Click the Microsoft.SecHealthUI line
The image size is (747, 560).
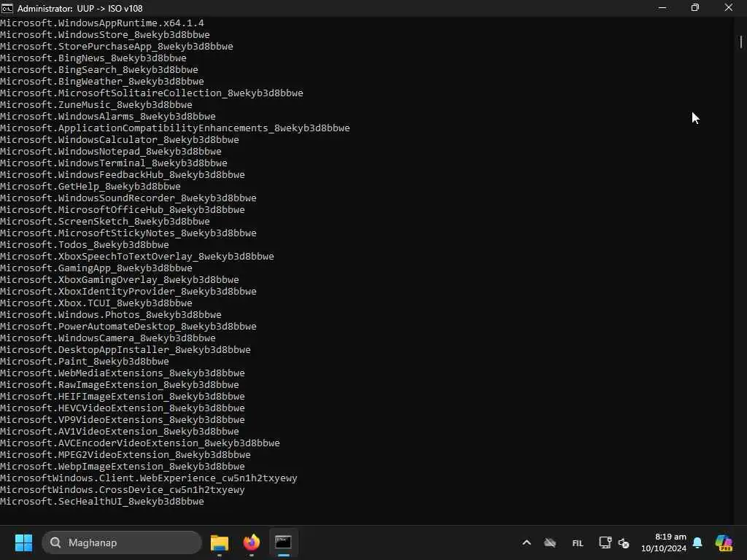click(102, 502)
